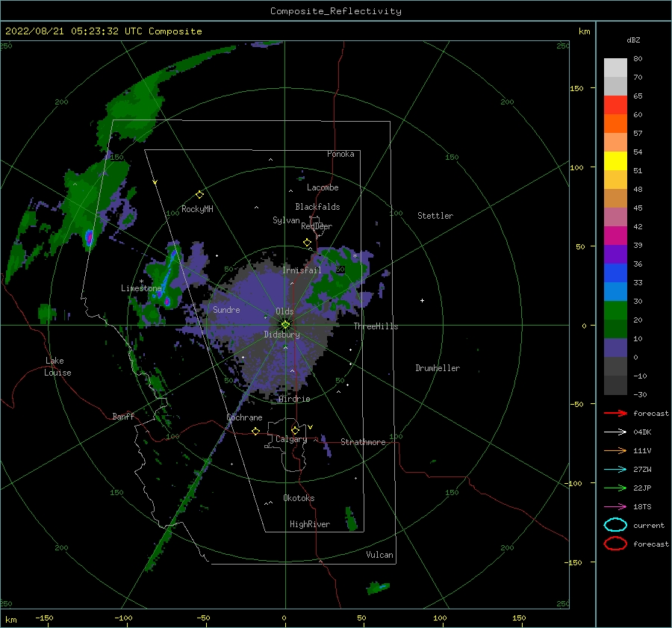Choose the light gray swatch below 80
This screenshot has height=628, width=672.
click(x=615, y=68)
